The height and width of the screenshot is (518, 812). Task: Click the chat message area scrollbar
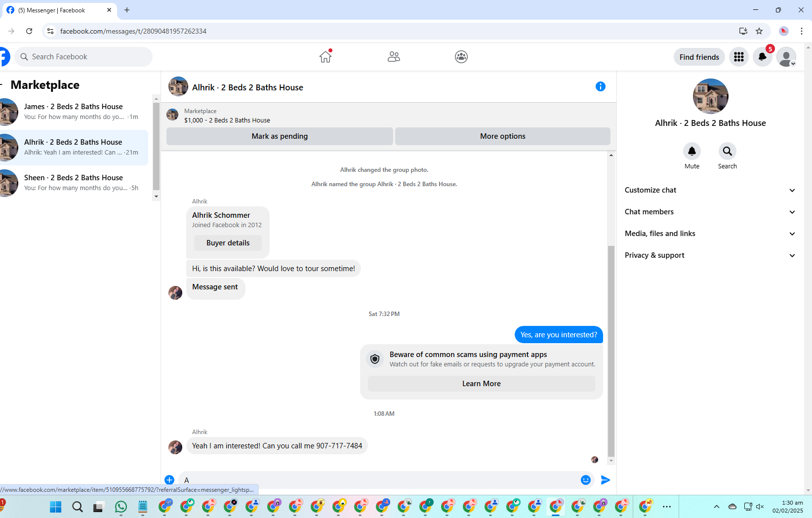[611, 351]
